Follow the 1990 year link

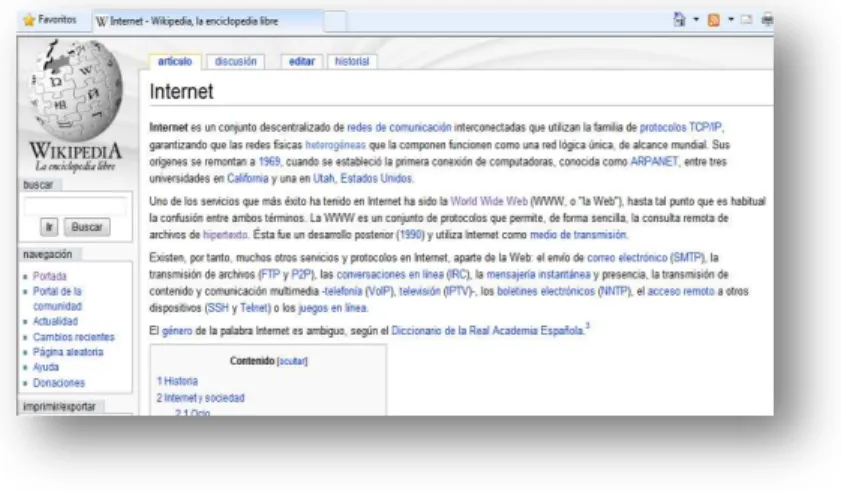pyautogui.click(x=410, y=235)
